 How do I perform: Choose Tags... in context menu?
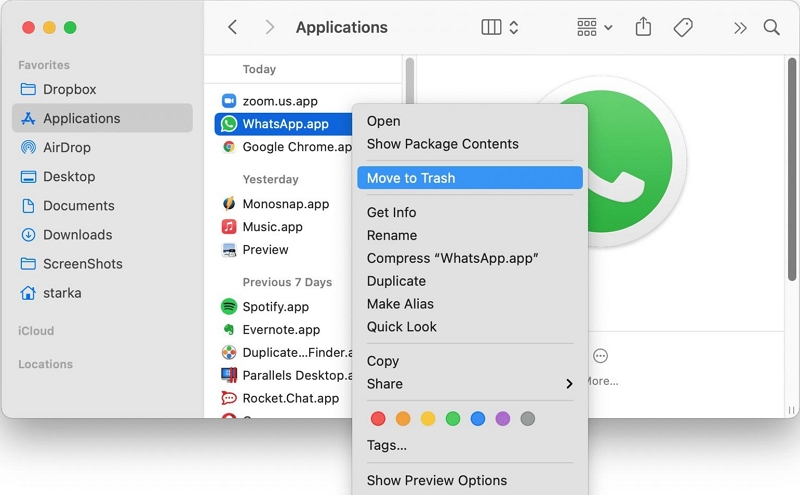tap(469, 445)
